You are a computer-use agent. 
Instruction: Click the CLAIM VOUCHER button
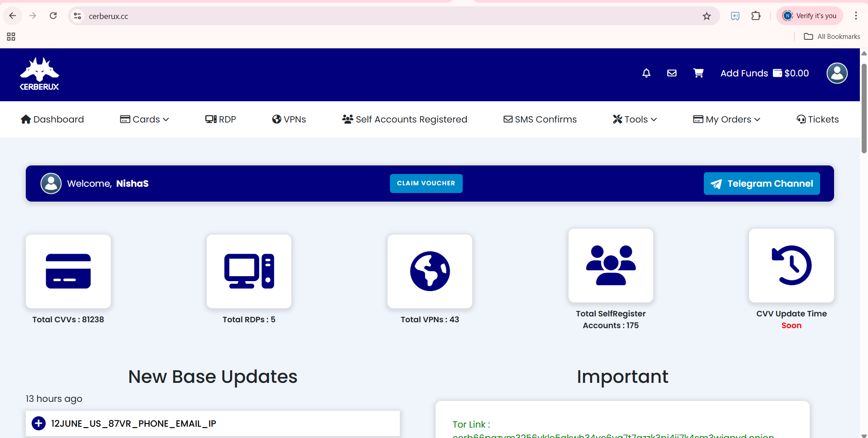coord(426,184)
